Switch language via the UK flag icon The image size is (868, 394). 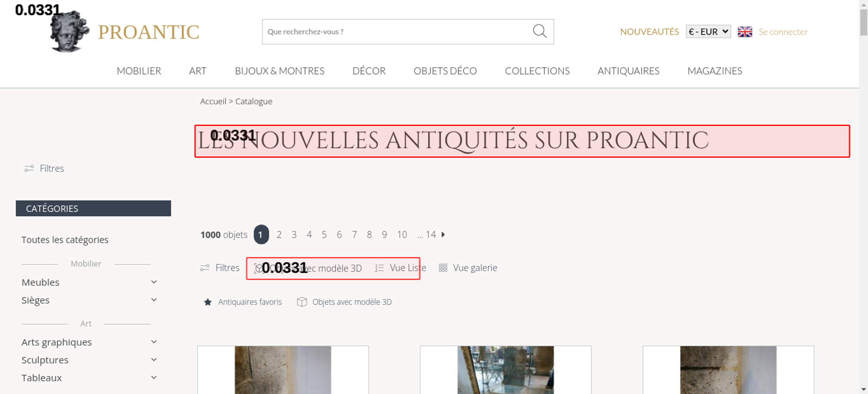click(x=745, y=32)
